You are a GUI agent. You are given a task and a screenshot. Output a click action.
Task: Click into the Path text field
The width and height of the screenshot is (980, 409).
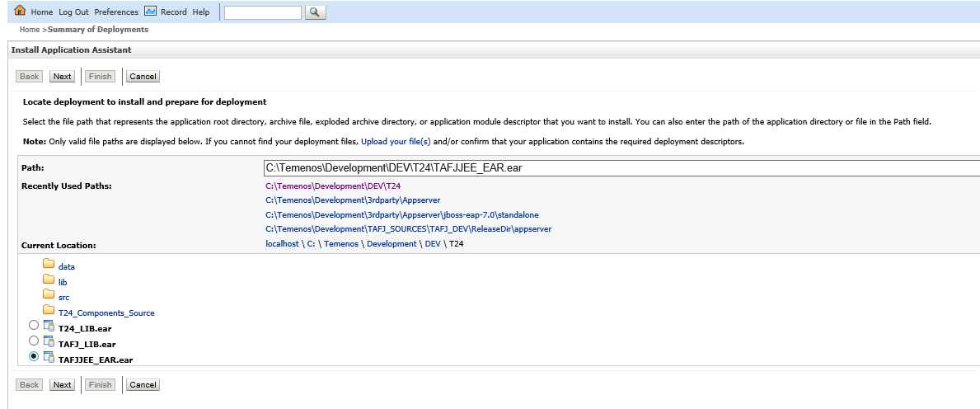pos(618,168)
